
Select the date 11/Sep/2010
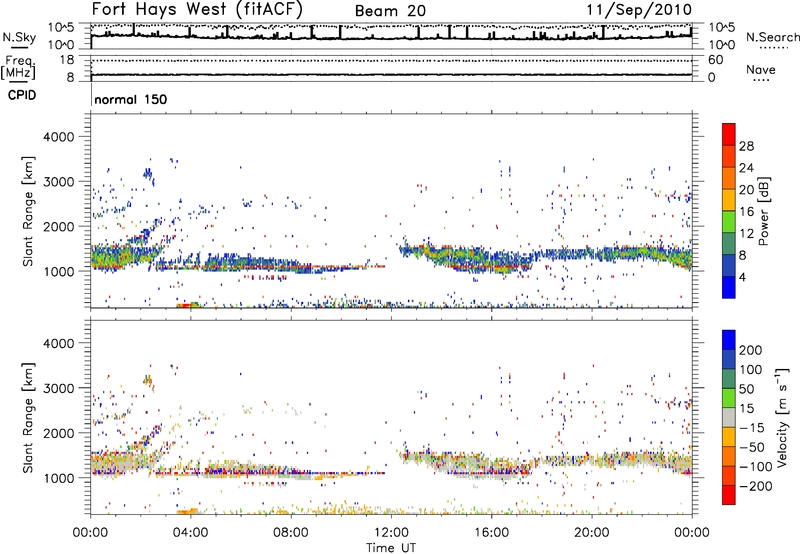tap(639, 10)
